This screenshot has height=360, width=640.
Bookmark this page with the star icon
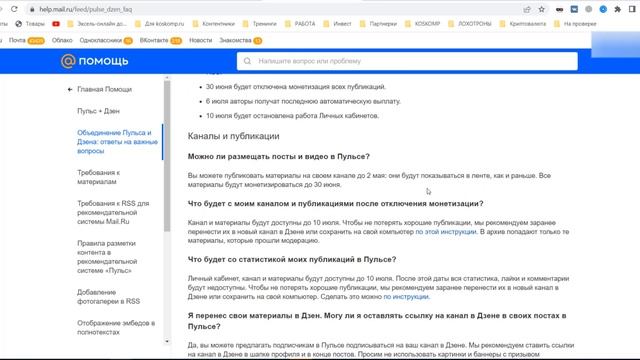542,9
